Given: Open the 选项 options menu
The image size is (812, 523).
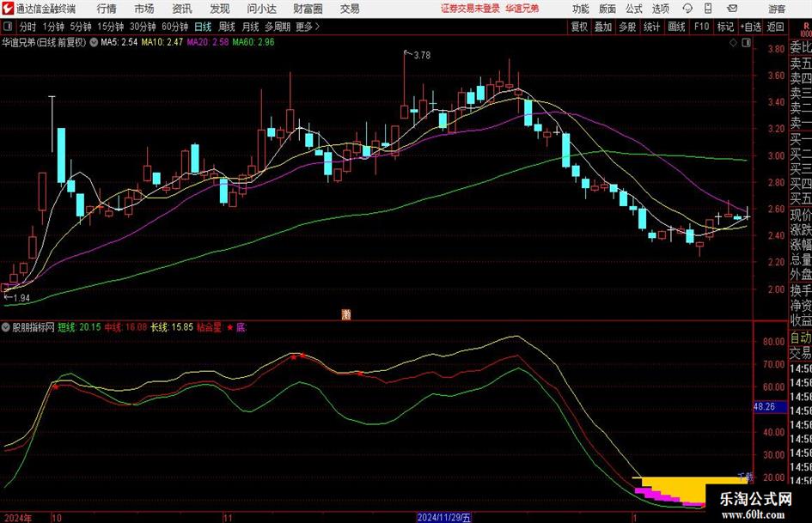Looking at the screenshot, I should 660,9.
